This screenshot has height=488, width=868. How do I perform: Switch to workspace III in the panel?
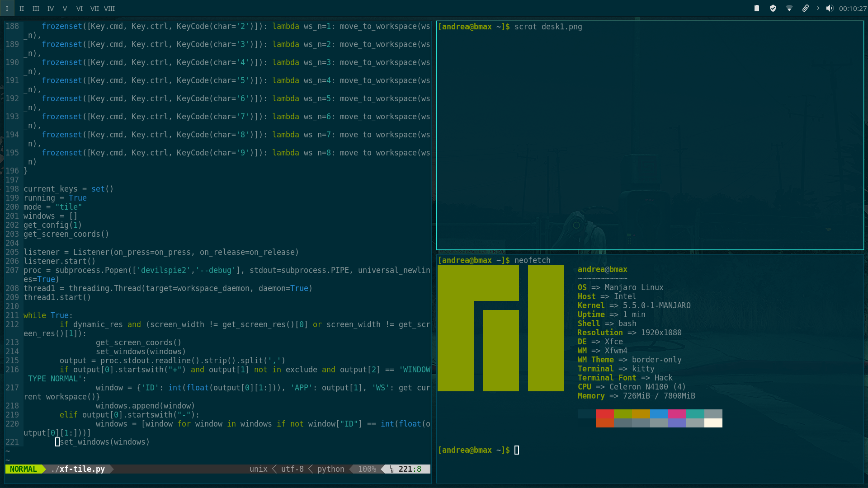point(36,8)
